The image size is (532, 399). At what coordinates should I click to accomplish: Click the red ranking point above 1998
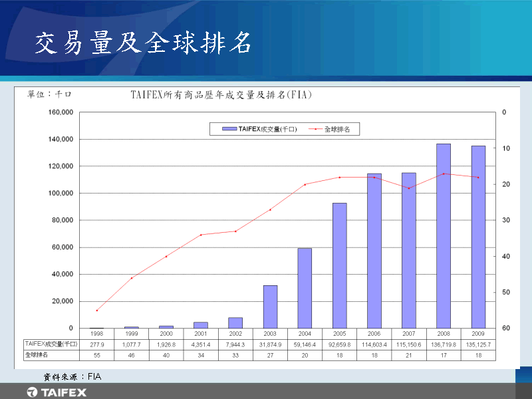[97, 310]
